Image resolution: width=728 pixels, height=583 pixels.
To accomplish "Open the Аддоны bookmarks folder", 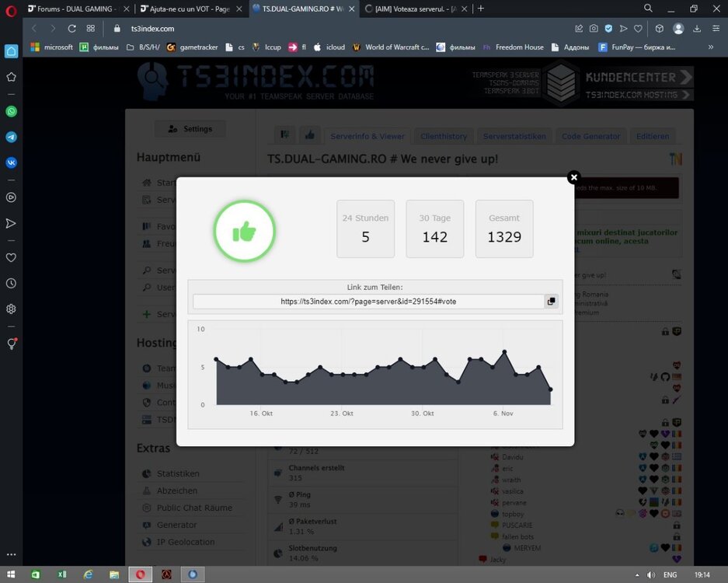I will [570, 47].
